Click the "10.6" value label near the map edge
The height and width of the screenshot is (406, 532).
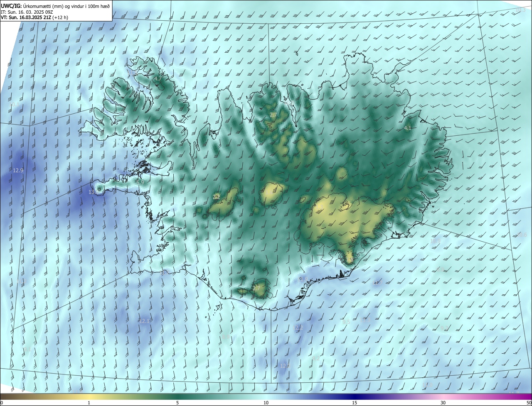point(522,235)
